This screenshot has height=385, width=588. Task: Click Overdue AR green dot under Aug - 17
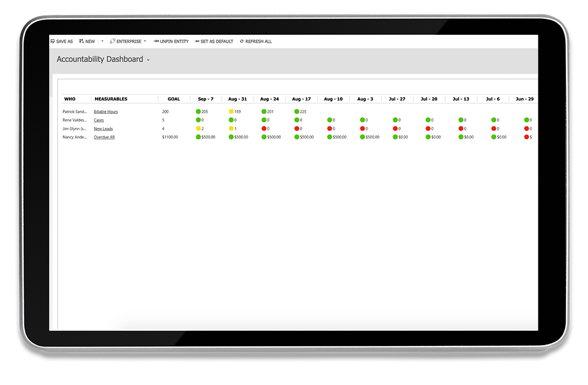pos(297,137)
